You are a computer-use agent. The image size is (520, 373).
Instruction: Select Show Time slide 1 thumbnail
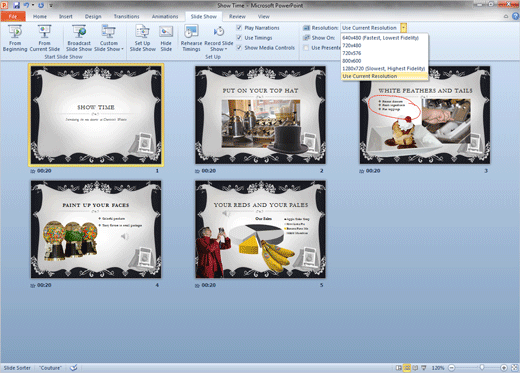(96, 115)
